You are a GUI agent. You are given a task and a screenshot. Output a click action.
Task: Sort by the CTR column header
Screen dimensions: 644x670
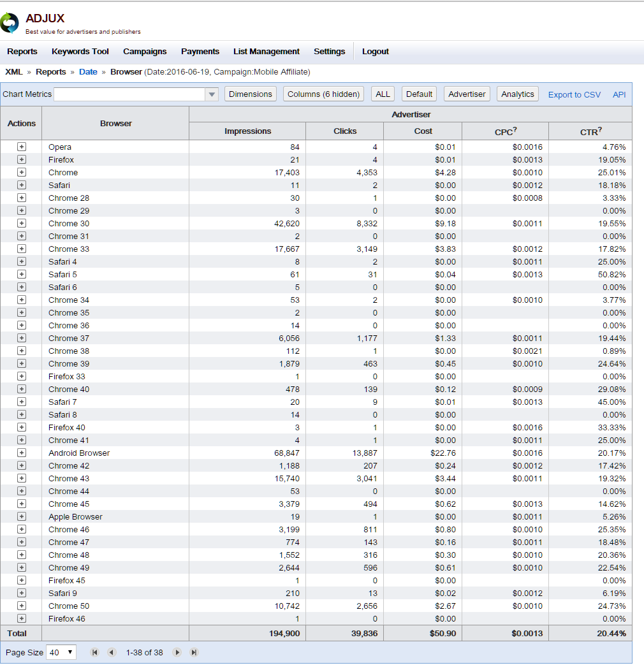[x=590, y=131]
